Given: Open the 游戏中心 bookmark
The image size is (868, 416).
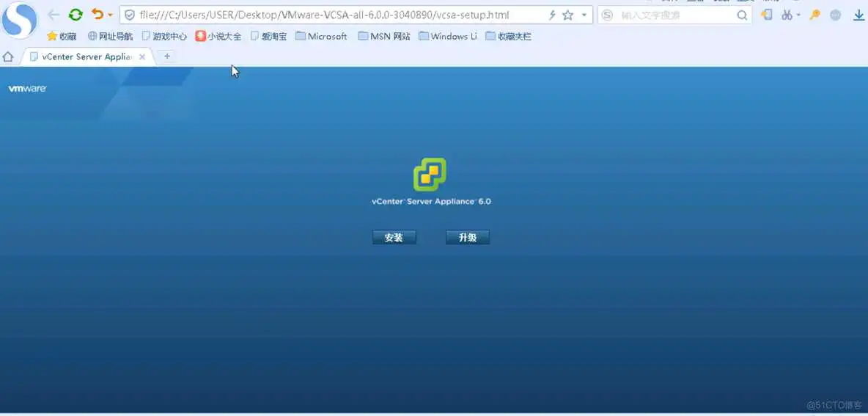Looking at the screenshot, I should pyautogui.click(x=164, y=37).
